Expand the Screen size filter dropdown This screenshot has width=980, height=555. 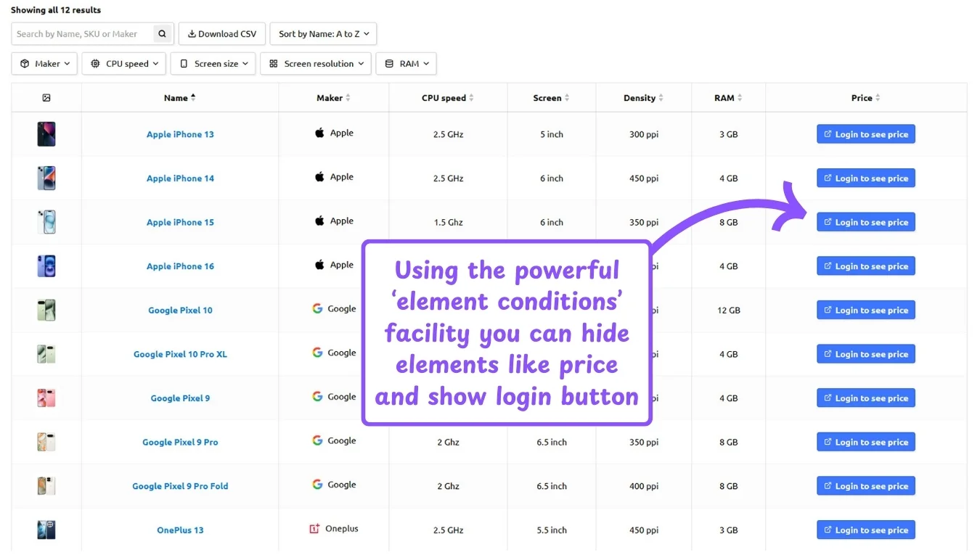click(213, 64)
